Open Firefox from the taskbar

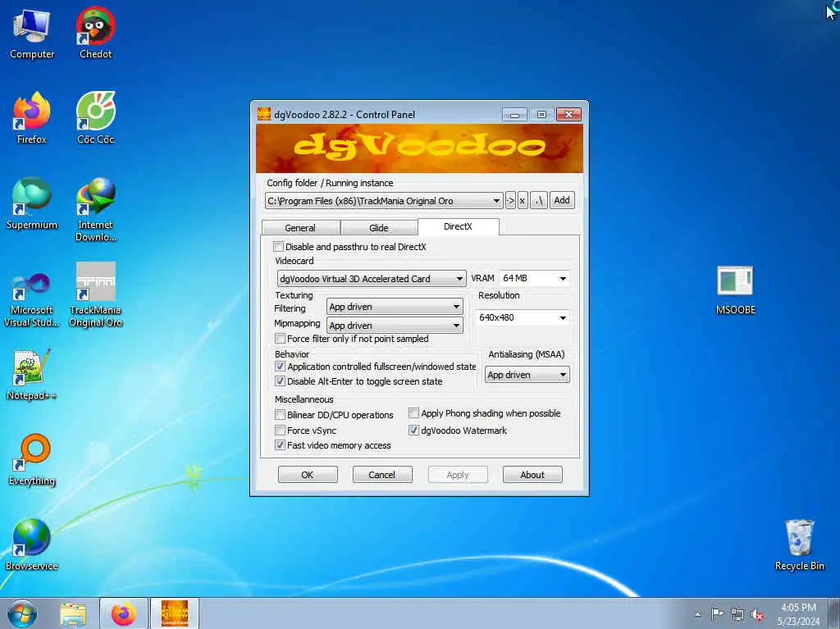point(123,614)
